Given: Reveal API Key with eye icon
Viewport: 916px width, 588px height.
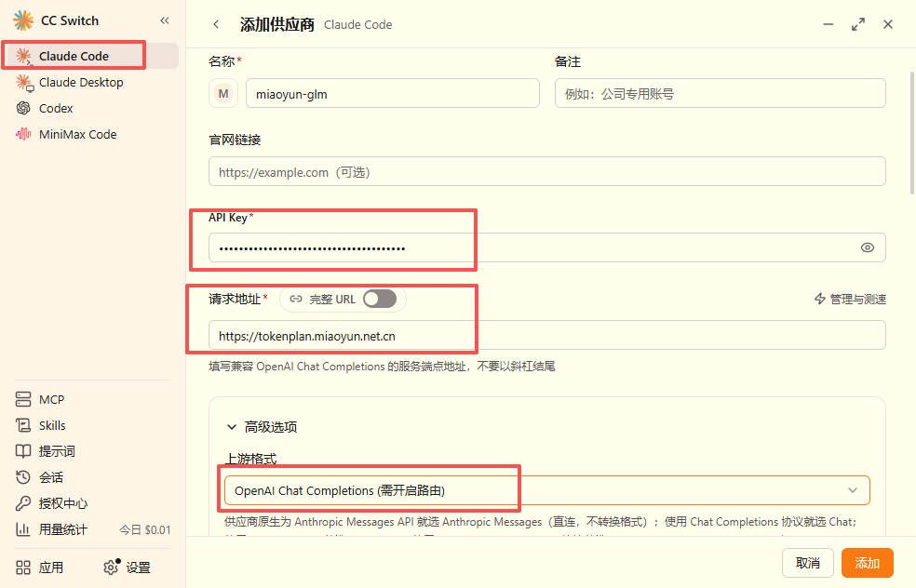Looking at the screenshot, I should tap(868, 247).
